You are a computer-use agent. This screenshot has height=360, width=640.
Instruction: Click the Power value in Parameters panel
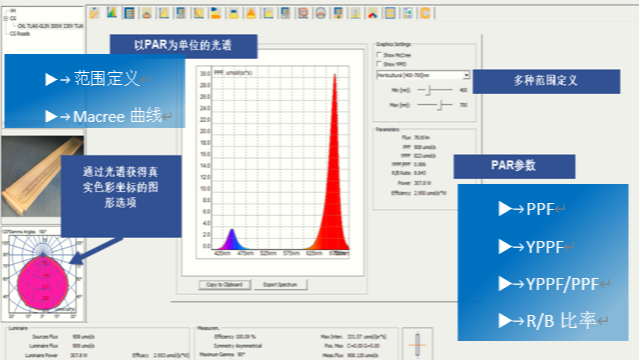coord(422,183)
